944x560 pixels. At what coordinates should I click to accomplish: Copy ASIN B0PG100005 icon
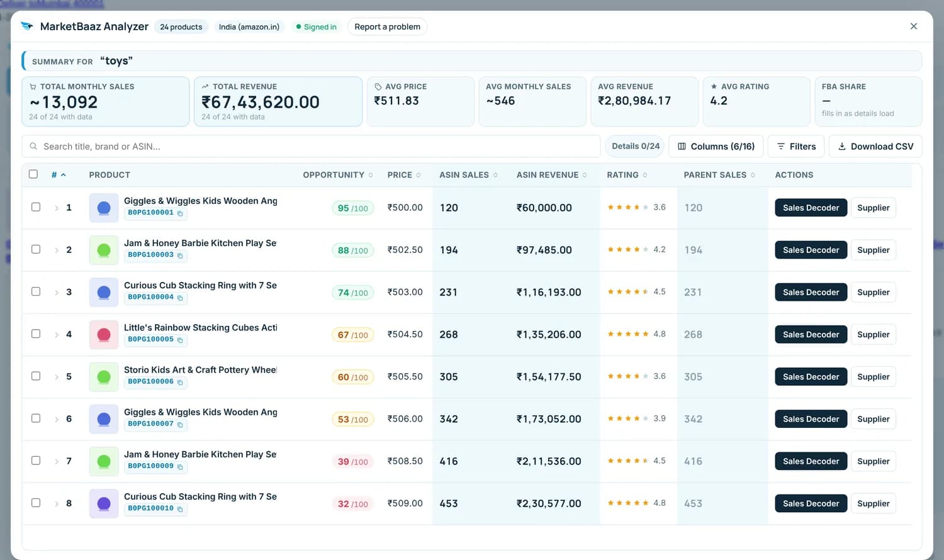(x=180, y=340)
